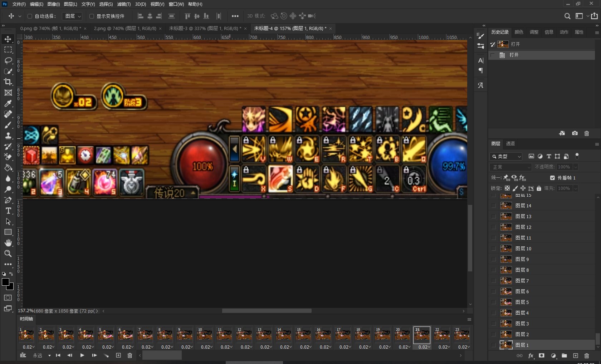Create new snapshot camera icon in History
This screenshot has height=364, width=601.
coord(575,133)
